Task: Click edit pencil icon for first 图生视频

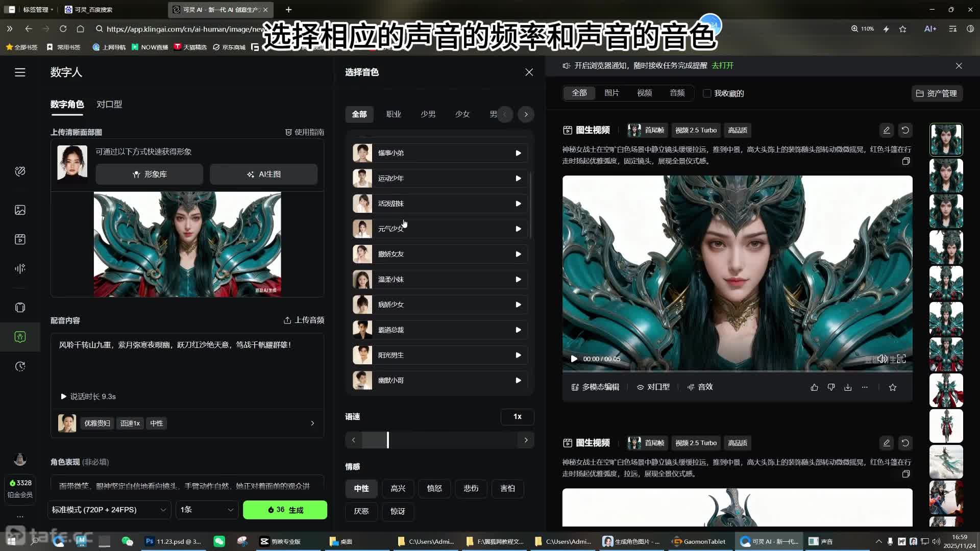Action: 887,130
